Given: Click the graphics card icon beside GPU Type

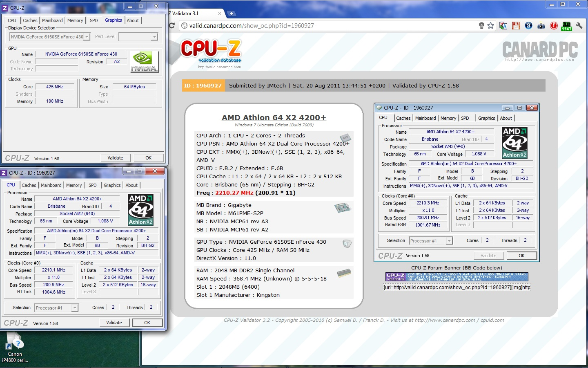Looking at the screenshot, I should (347, 244).
